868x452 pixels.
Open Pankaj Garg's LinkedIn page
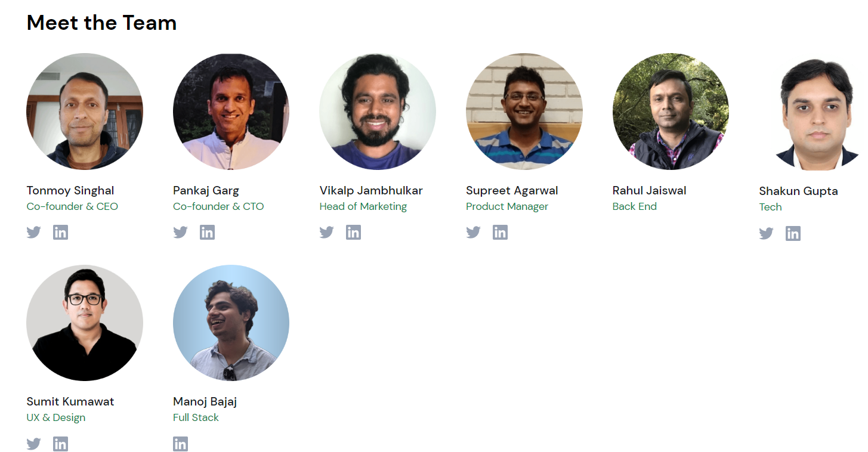pyautogui.click(x=207, y=232)
